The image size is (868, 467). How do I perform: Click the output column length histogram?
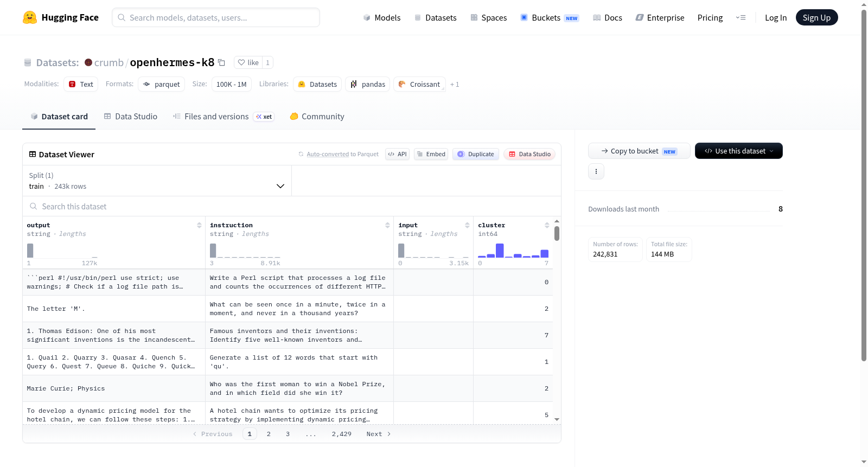tap(62, 251)
